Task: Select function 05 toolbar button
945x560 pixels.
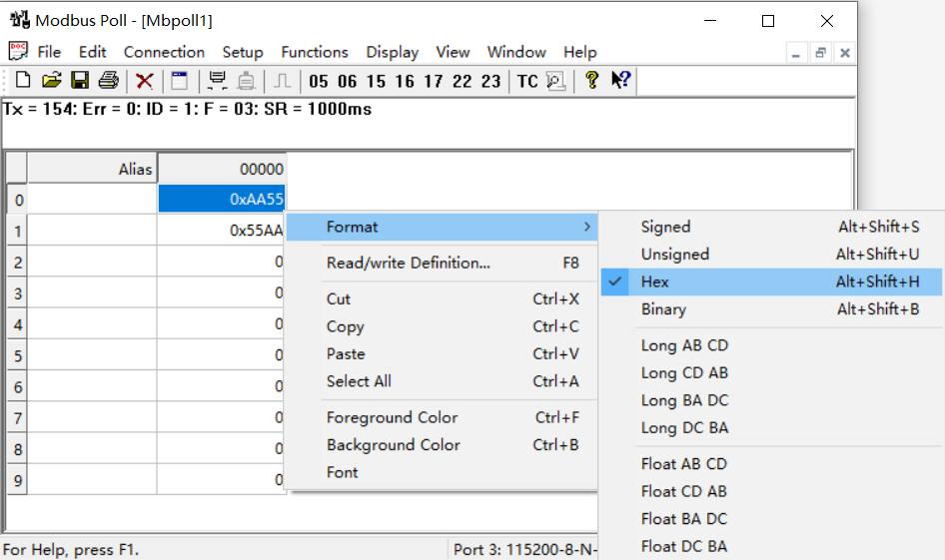Action: 319,81
